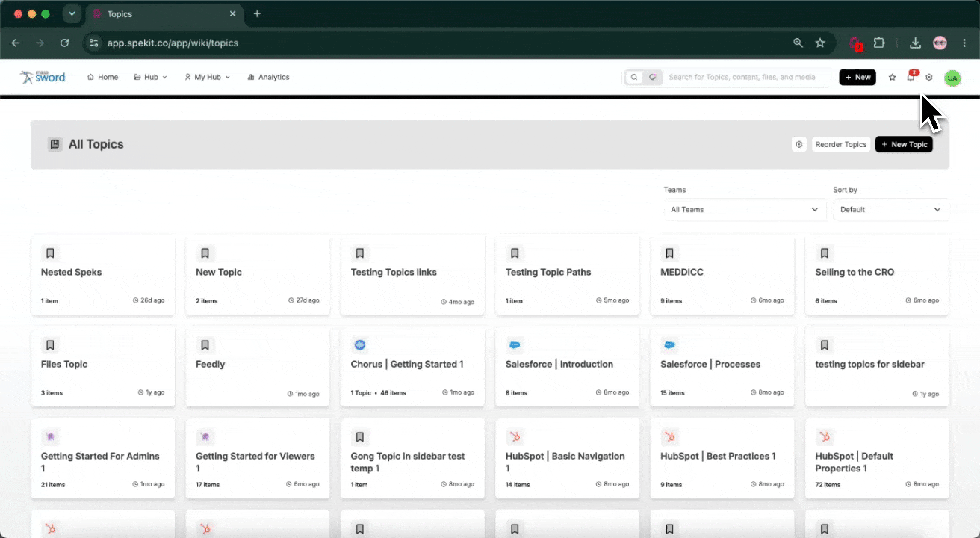Image resolution: width=980 pixels, height=538 pixels.
Task: Click the New Topic button
Action: pos(904,144)
